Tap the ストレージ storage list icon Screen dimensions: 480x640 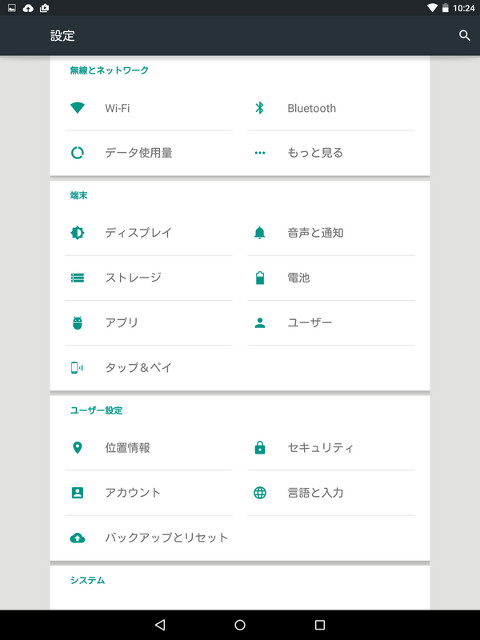77,278
